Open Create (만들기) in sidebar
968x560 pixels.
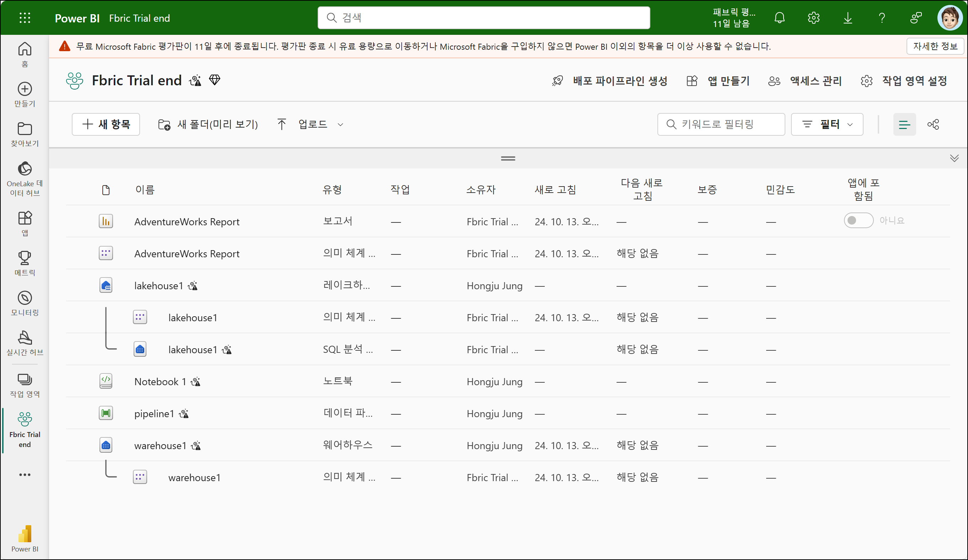[x=25, y=95]
